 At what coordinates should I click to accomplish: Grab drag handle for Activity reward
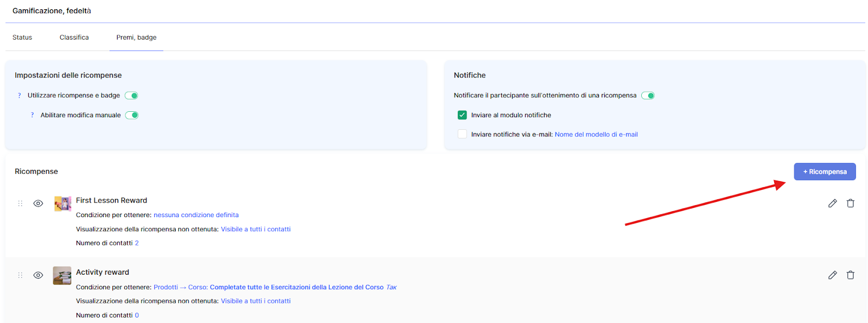(20, 275)
